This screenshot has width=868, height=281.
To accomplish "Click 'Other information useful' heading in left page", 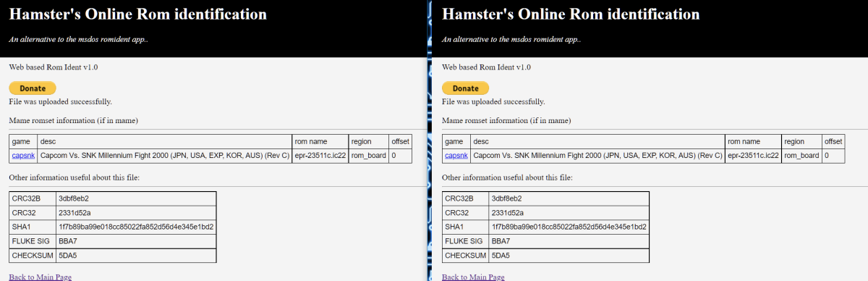I will point(74,177).
